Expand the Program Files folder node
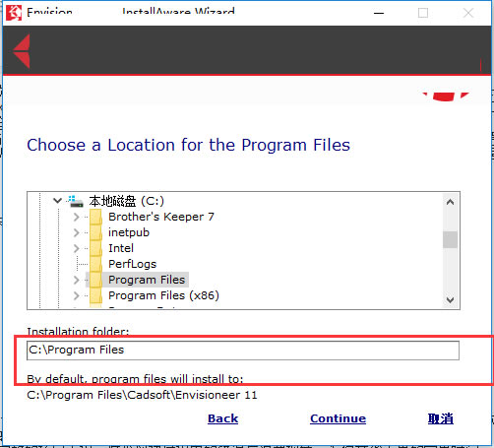This screenshot has width=494, height=448. point(77,280)
